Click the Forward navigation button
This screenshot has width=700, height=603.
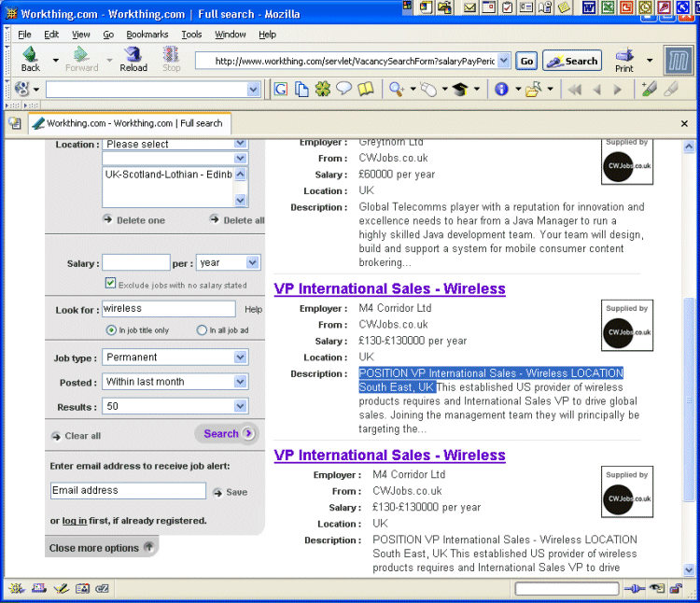click(82, 60)
